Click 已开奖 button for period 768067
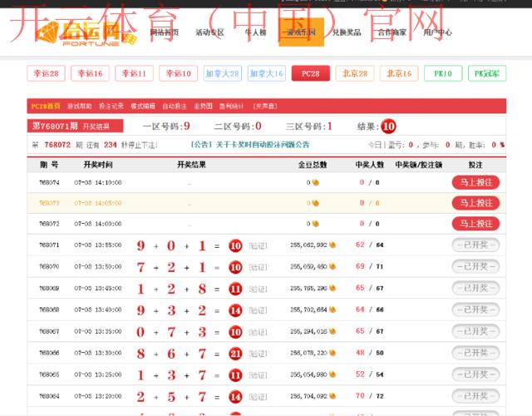The image size is (532, 416). tap(475, 331)
